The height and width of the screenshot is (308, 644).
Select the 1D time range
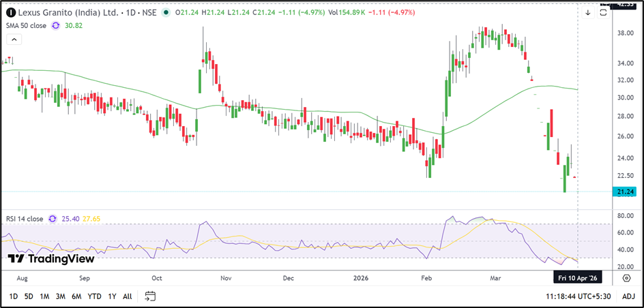13,296
